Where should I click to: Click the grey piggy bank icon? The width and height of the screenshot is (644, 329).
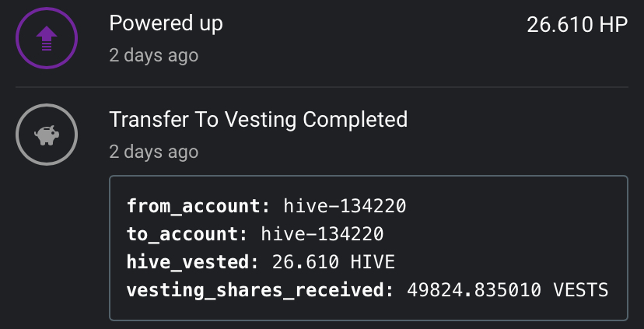(x=47, y=135)
